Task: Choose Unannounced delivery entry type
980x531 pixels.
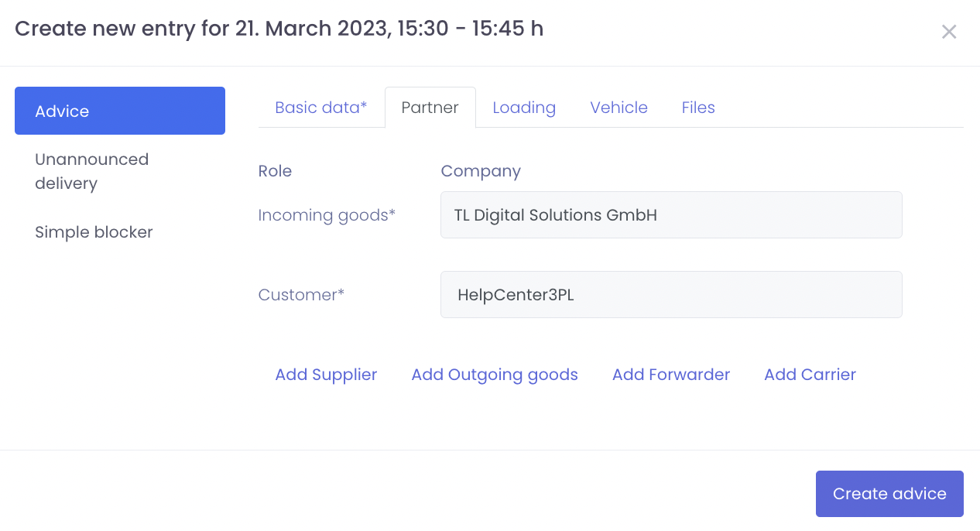Action: click(x=91, y=171)
